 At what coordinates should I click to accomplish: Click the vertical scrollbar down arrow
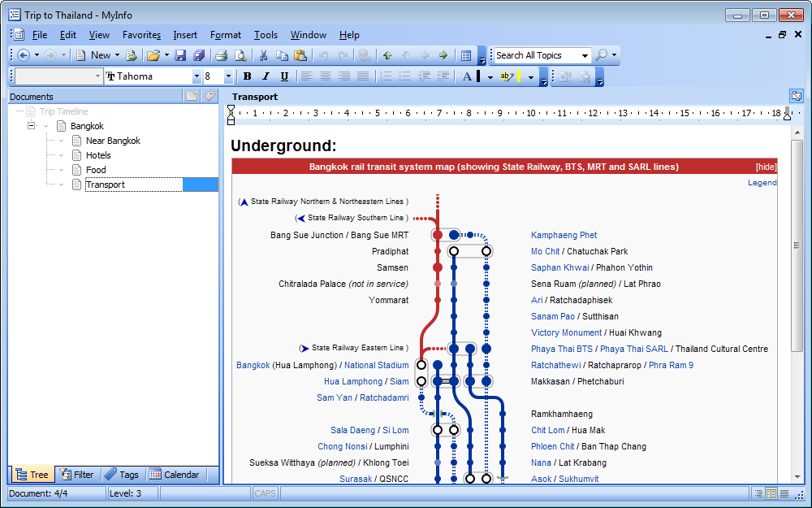(797, 477)
